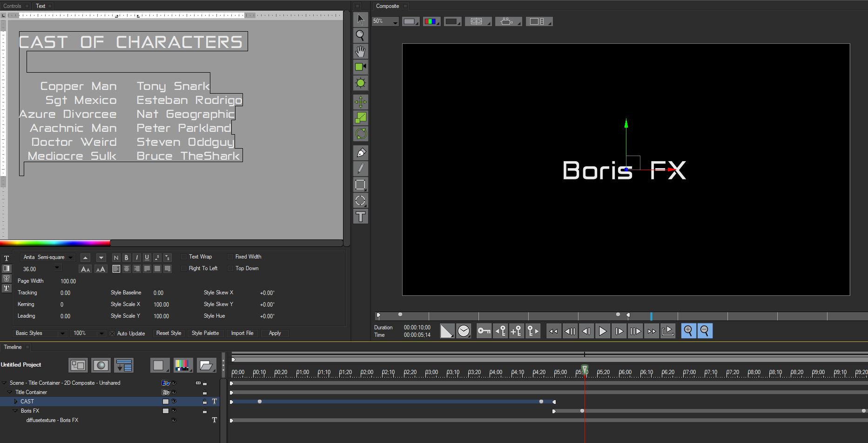Activate the Pen tool
Viewport: 868px width, 443px height.
361,152
